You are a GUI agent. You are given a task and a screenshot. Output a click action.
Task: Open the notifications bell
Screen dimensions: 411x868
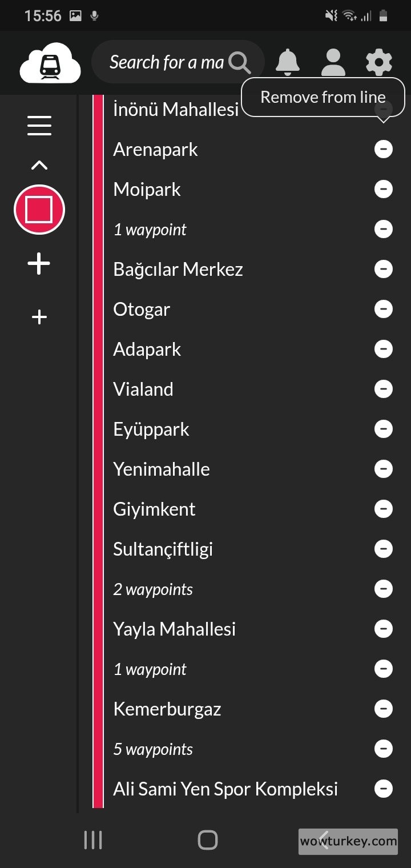click(x=288, y=62)
